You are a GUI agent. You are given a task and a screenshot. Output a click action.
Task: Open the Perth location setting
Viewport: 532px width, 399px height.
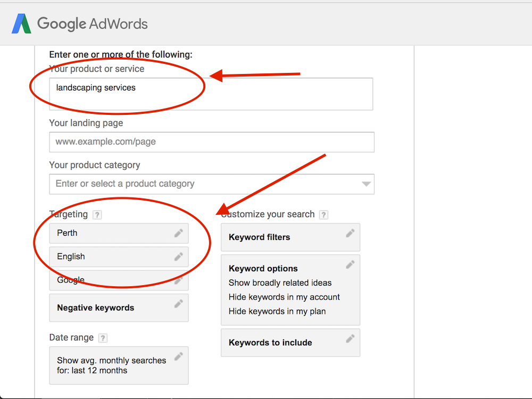(x=119, y=233)
